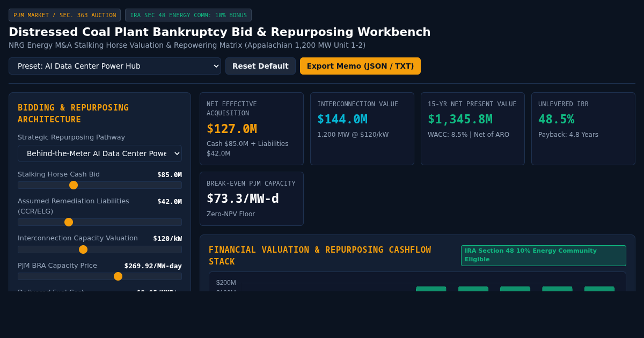
Task: Open the Preset: AI Data Center Power Hub dropdown
Action: pyautogui.click(x=115, y=66)
